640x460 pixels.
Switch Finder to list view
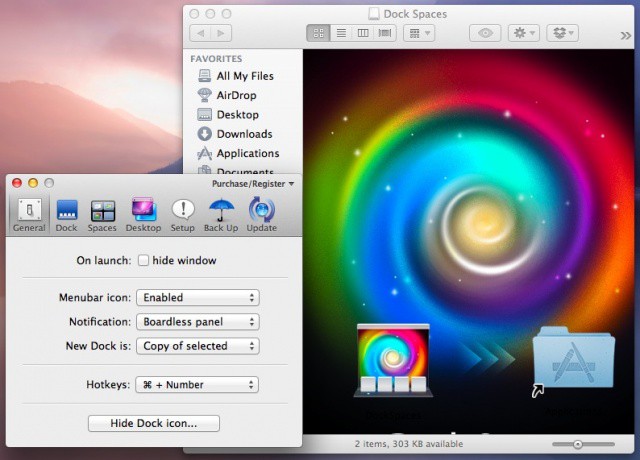(341, 33)
